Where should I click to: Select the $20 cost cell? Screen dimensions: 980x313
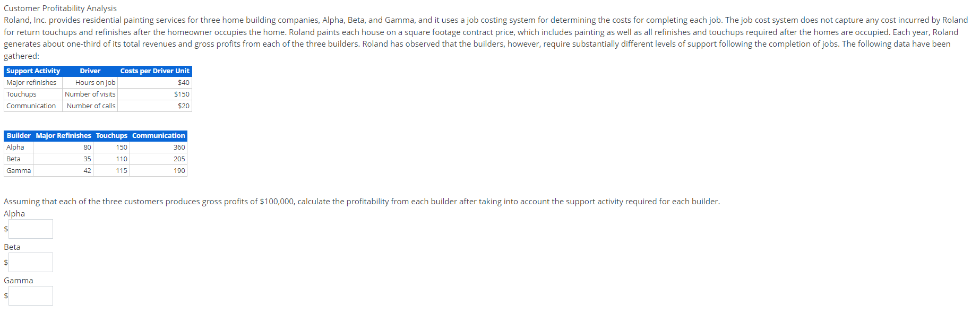(x=185, y=106)
